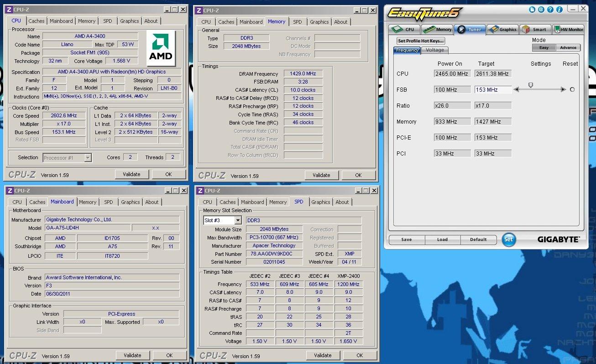596x364 pixels.
Task: Click the Ratio target value x17.0
Action: click(x=493, y=106)
